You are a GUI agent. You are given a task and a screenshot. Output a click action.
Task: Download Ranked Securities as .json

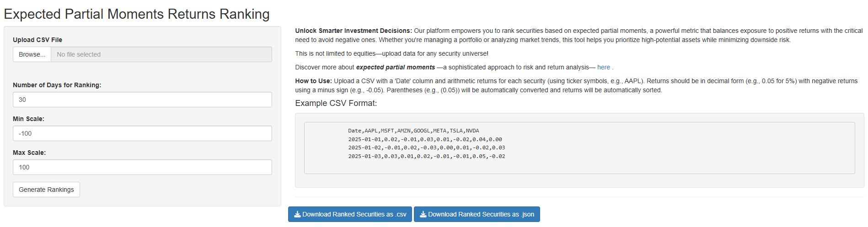pos(477,214)
